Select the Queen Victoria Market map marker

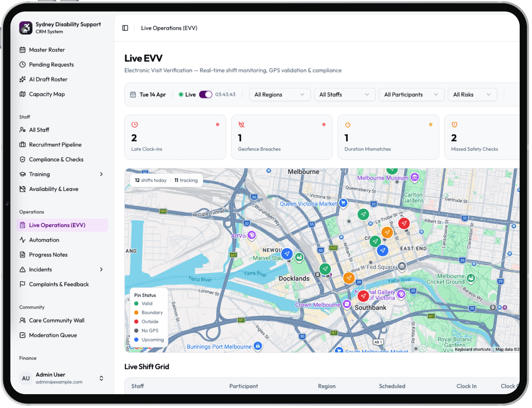point(343,203)
